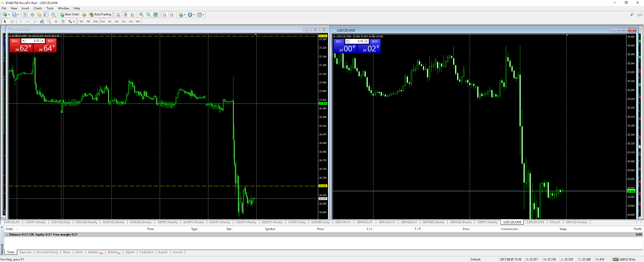Select the Text label tool
This screenshot has height=262, width=644.
point(56,22)
